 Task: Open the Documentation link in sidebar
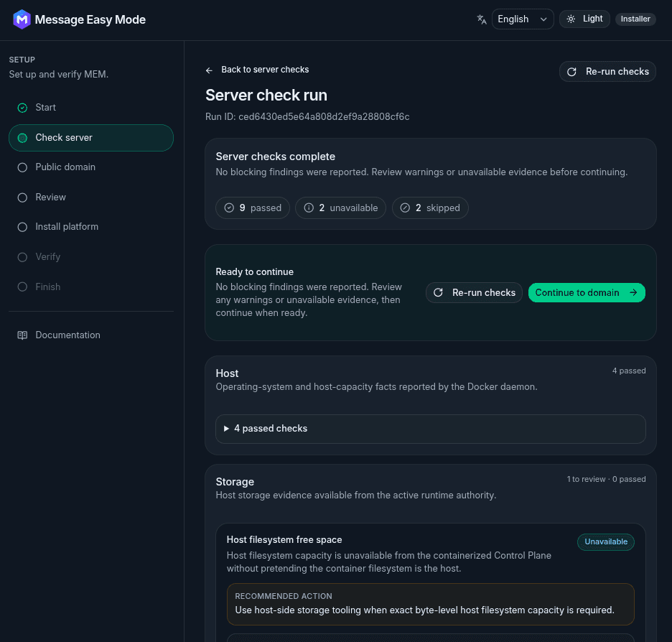pyautogui.click(x=91, y=335)
